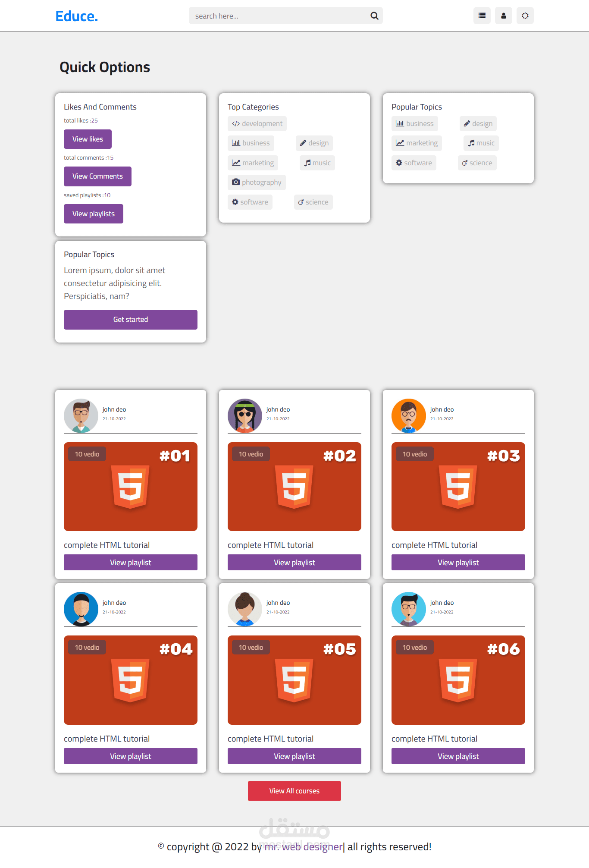Image resolution: width=589 pixels, height=868 pixels.
Task: Click '10 vedio' badge on course #01
Action: pyautogui.click(x=87, y=454)
